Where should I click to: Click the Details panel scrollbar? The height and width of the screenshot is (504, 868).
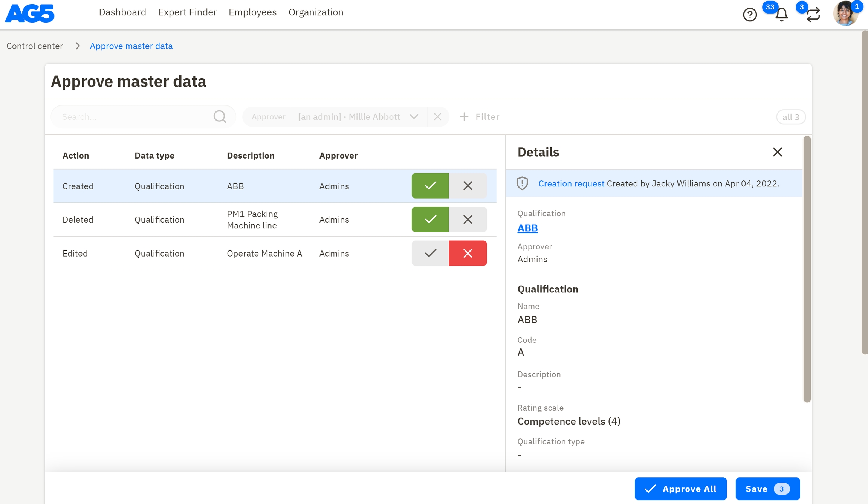(807, 269)
